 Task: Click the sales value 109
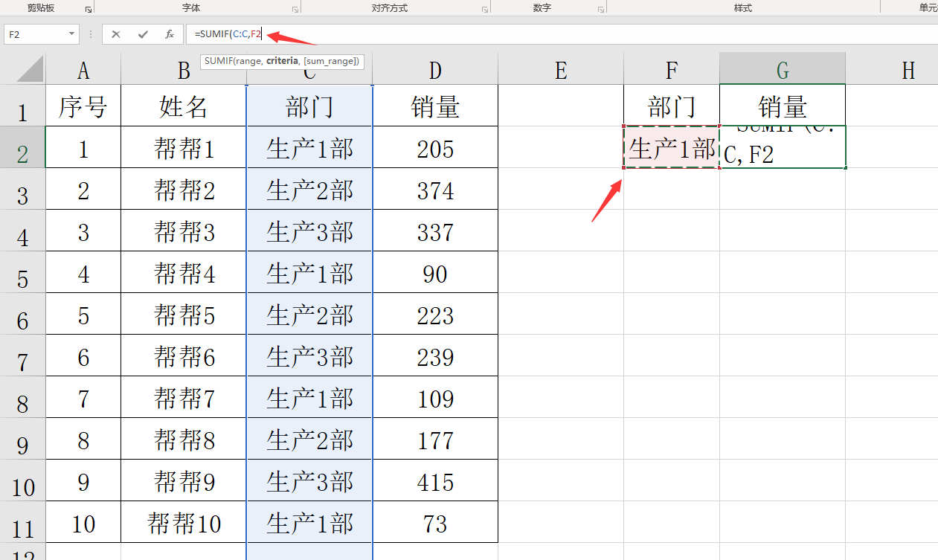pyautogui.click(x=435, y=397)
